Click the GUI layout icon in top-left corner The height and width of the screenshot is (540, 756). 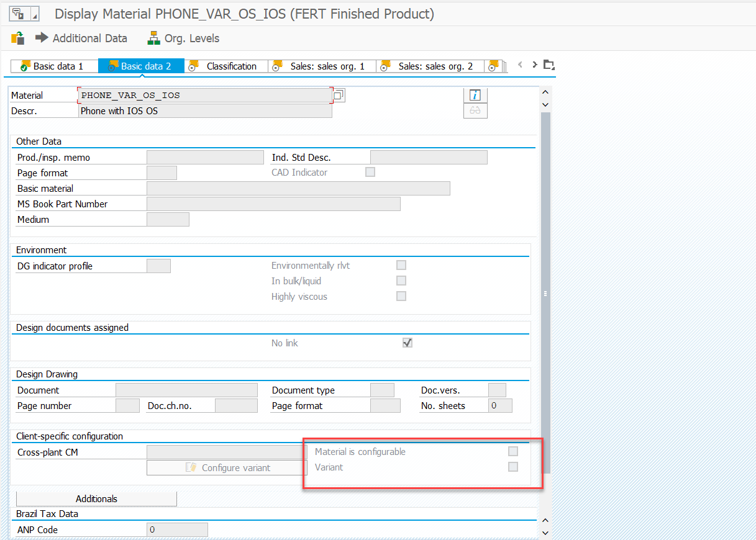tap(19, 12)
